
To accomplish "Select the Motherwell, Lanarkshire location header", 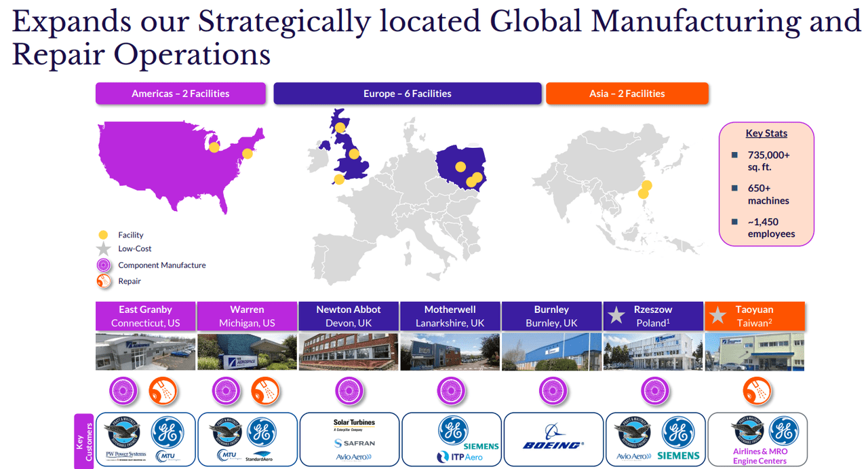I will tap(450, 316).
